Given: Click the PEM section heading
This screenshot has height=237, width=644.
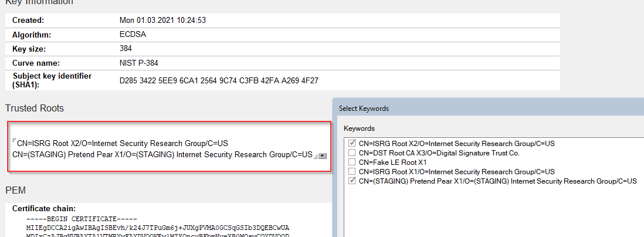Looking at the screenshot, I should (x=16, y=191).
